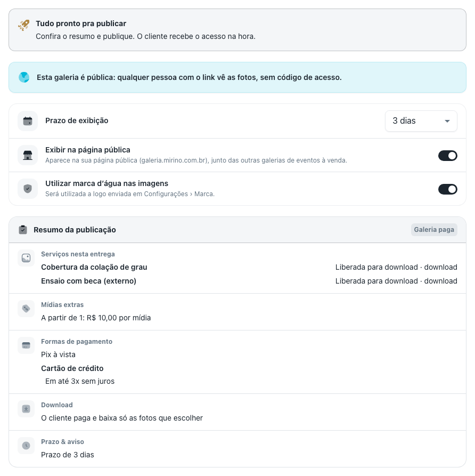Select the Ensaio com beca (externo) service
475x476 pixels.
(x=88, y=281)
